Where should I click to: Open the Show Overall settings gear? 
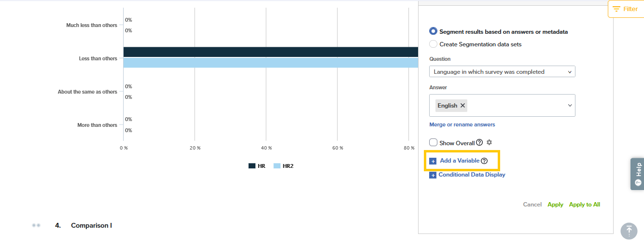489,142
